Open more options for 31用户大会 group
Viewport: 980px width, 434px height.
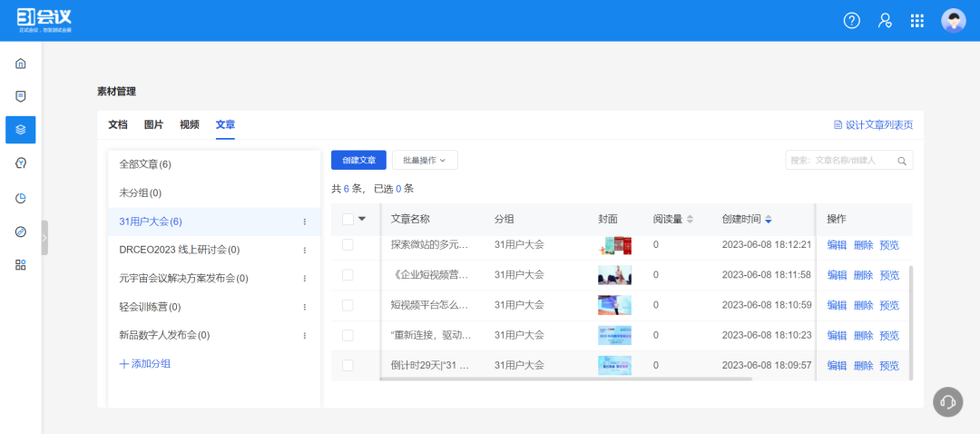coord(305,222)
